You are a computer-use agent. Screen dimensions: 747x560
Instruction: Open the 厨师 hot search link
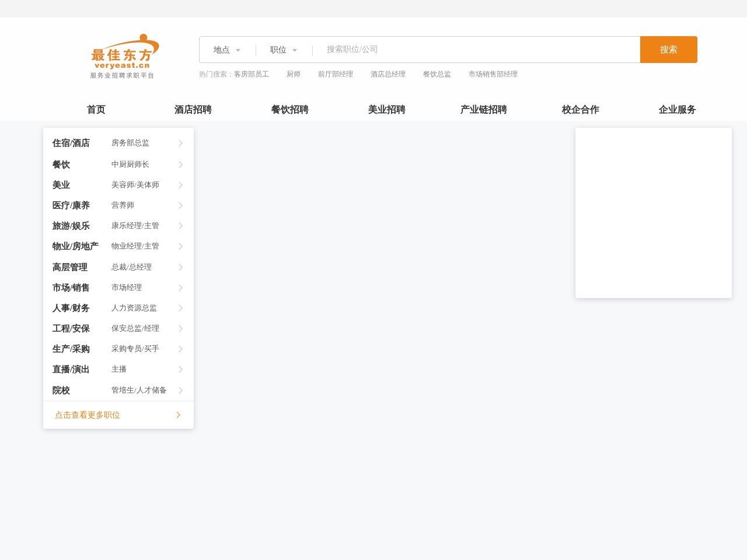pos(294,74)
